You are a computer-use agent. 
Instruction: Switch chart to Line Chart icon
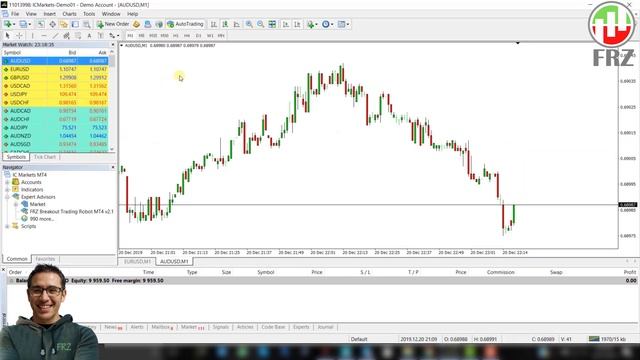click(x=236, y=24)
